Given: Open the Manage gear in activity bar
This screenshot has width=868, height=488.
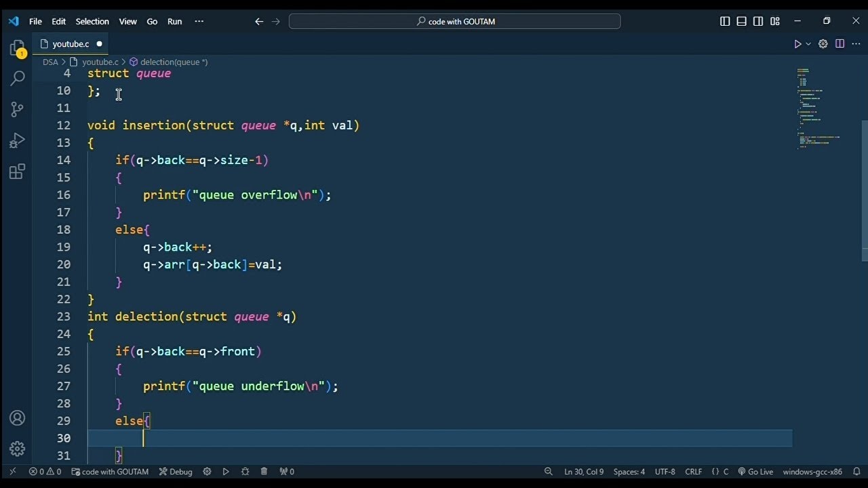Looking at the screenshot, I should tap(17, 449).
